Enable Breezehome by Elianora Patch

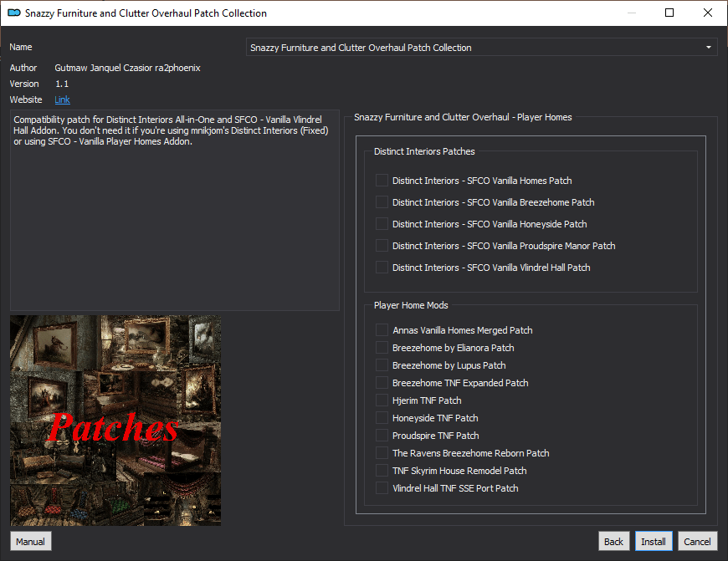382,348
